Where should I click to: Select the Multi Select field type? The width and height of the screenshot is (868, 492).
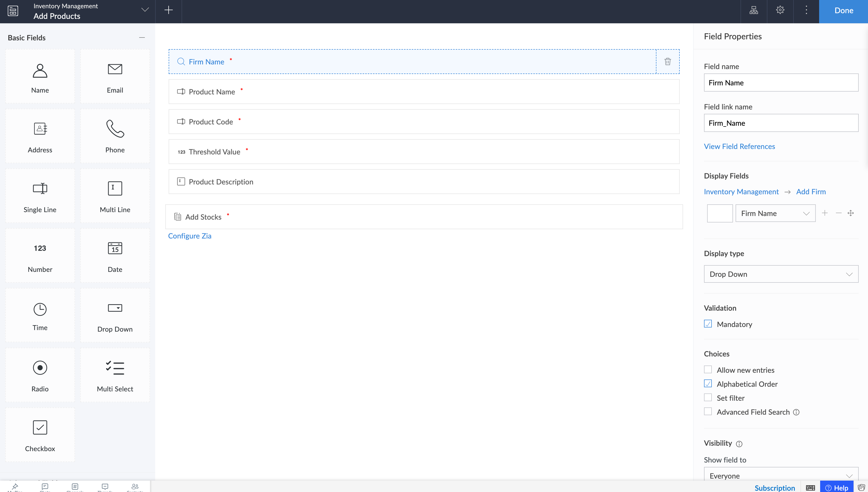(x=115, y=375)
